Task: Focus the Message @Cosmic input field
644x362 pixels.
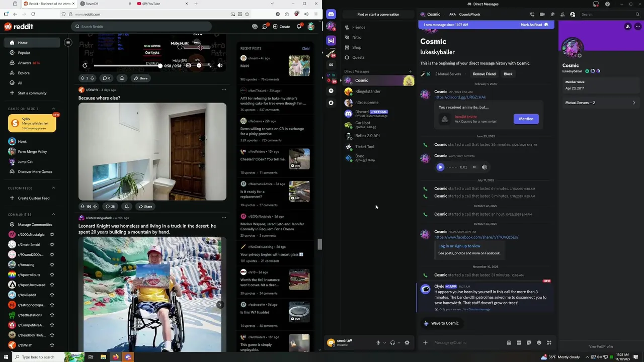Action: (468, 343)
